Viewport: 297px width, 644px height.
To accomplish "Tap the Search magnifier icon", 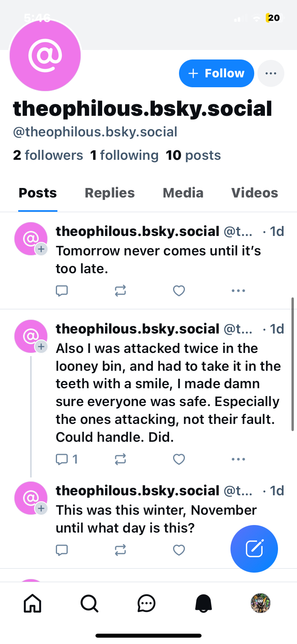I will point(89,604).
